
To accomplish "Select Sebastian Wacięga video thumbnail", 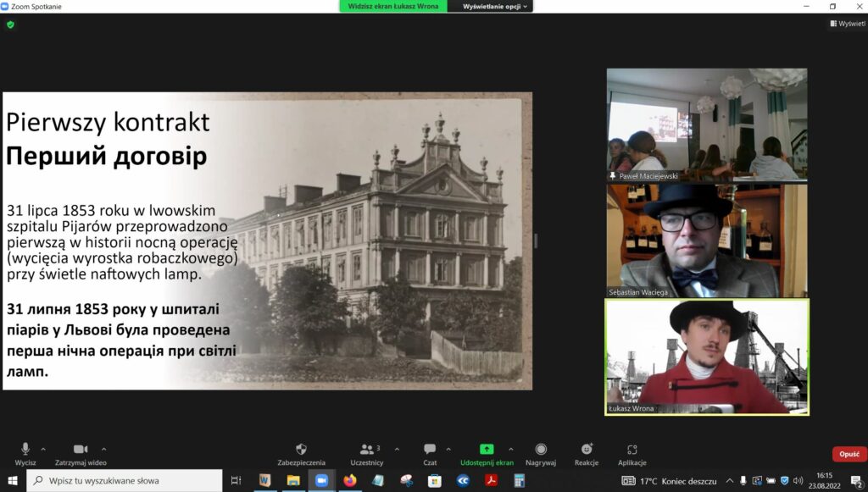I will coord(706,240).
